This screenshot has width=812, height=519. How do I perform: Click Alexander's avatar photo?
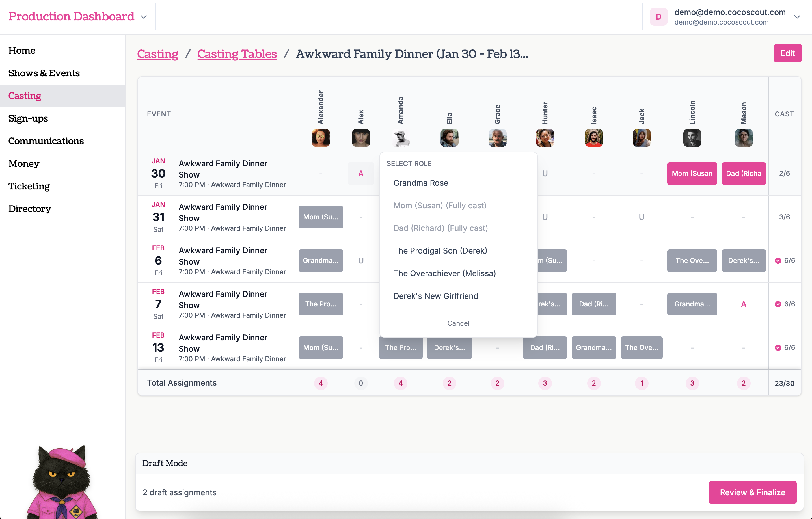(x=320, y=138)
